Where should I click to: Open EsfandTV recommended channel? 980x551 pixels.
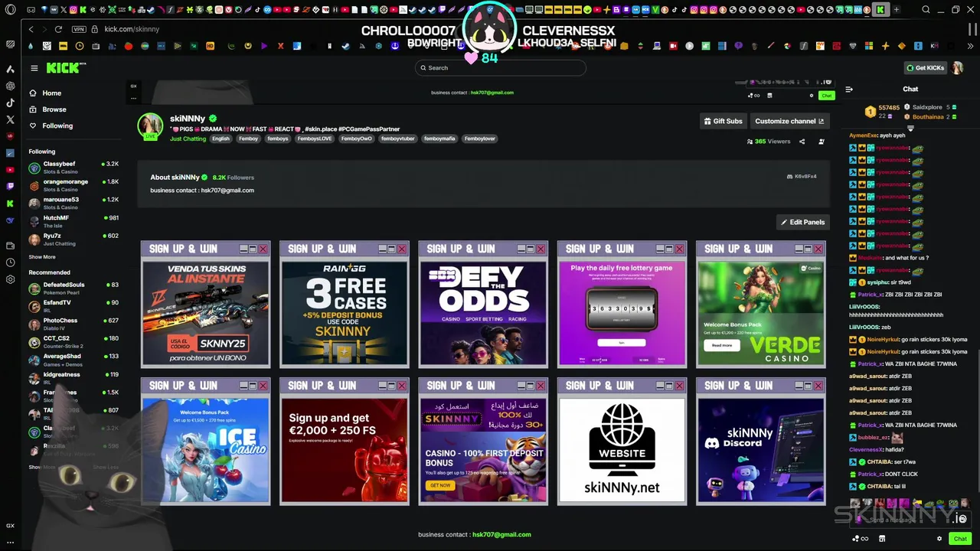tap(73, 306)
